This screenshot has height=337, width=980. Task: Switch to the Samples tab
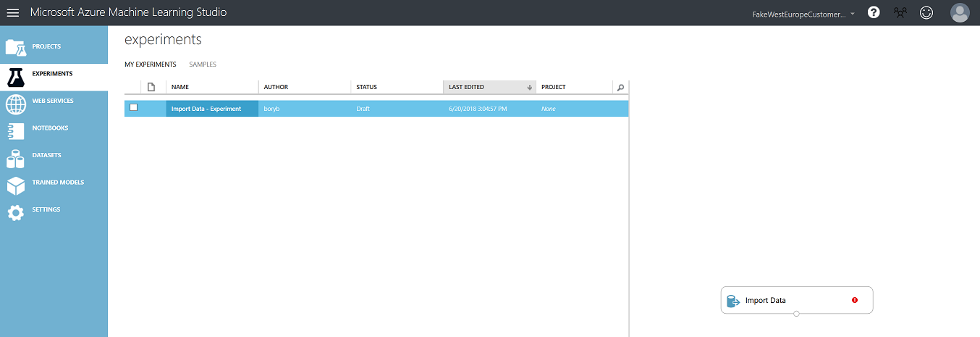203,65
